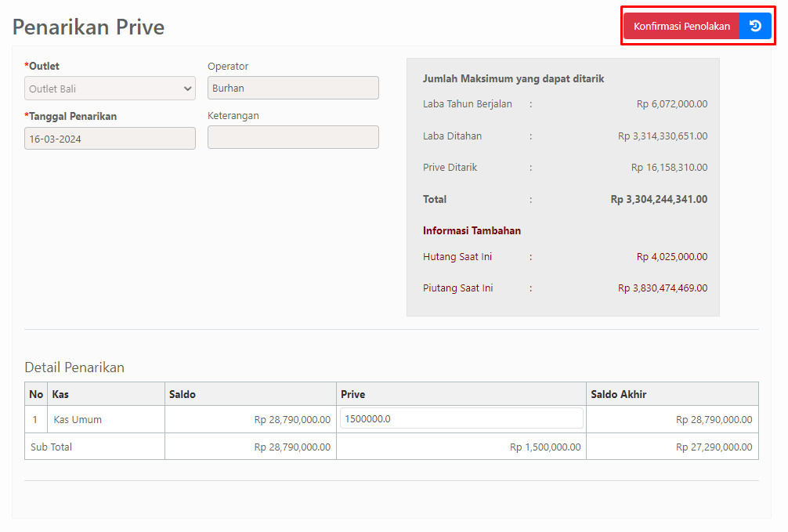Image resolution: width=788 pixels, height=532 pixels.
Task: Click the Detail Penarikan section heading
Action: [74, 367]
